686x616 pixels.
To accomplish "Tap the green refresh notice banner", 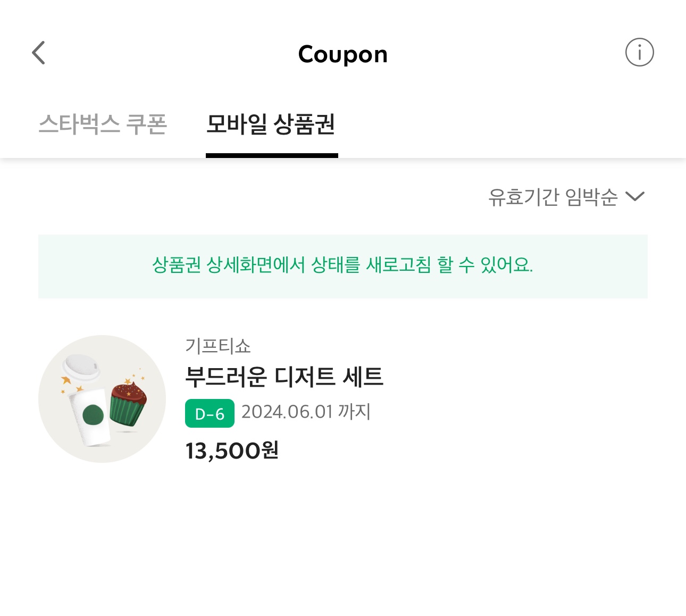I will click(343, 266).
